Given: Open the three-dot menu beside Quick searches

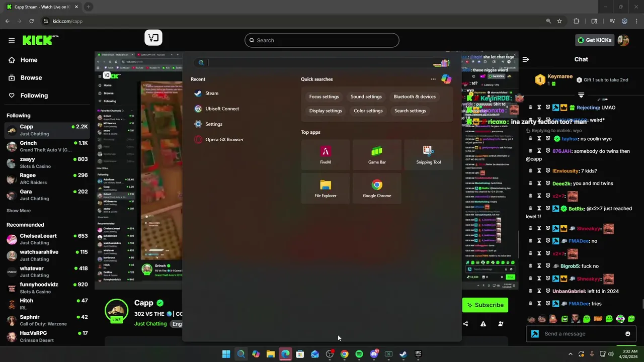Looking at the screenshot, I should (x=433, y=79).
